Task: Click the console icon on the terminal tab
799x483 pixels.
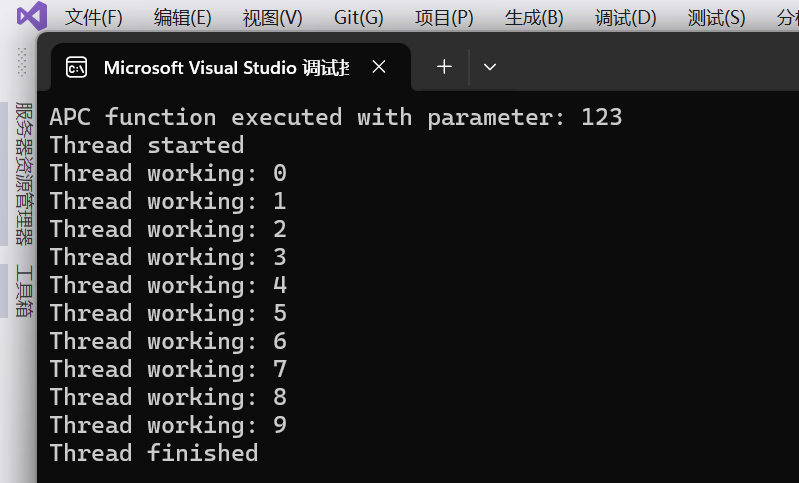Action: pyautogui.click(x=76, y=67)
